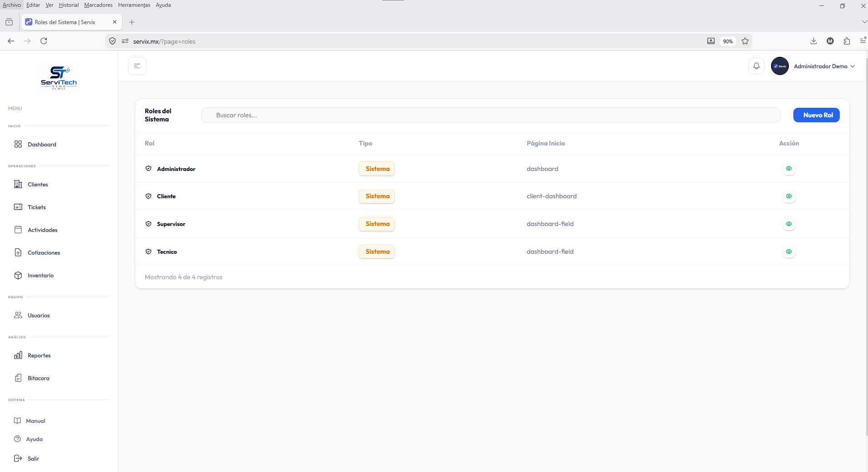This screenshot has width=868, height=472.
Task: Click the Tipo column header
Action: click(365, 143)
